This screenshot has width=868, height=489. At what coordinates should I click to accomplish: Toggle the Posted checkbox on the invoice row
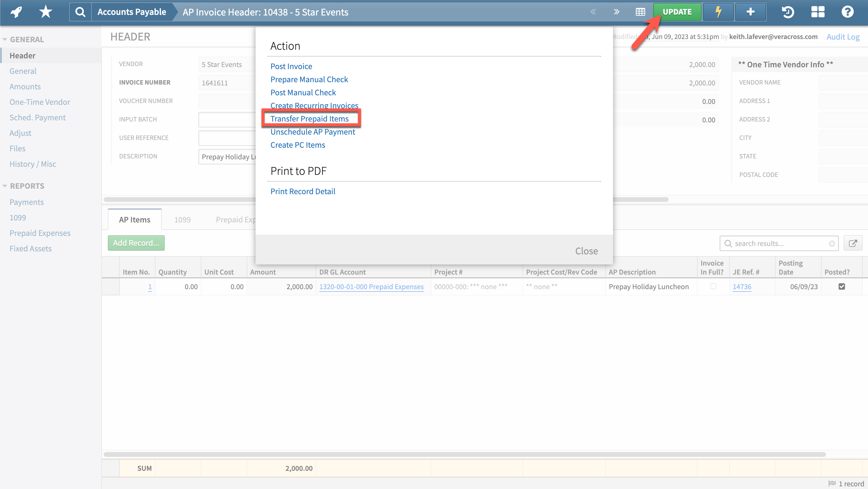click(842, 286)
